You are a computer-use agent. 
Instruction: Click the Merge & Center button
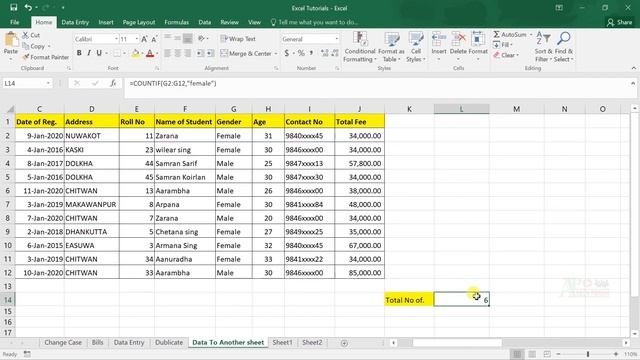tap(246, 53)
